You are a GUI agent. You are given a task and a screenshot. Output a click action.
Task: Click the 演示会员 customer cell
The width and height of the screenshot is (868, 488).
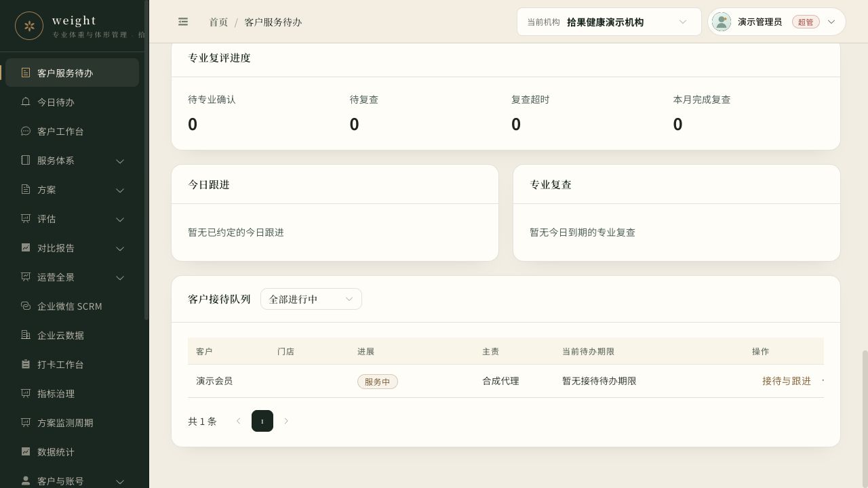click(214, 381)
